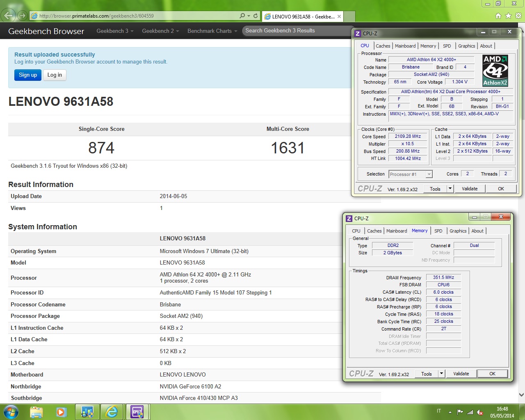Viewport: 525px width, 420px height.
Task: Select the About tab in the Memory CPU-Z window
Action: pyautogui.click(x=477, y=231)
